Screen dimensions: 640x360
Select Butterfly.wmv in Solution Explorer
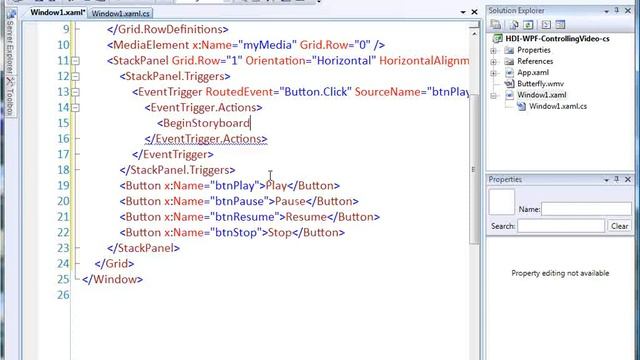[x=540, y=84]
